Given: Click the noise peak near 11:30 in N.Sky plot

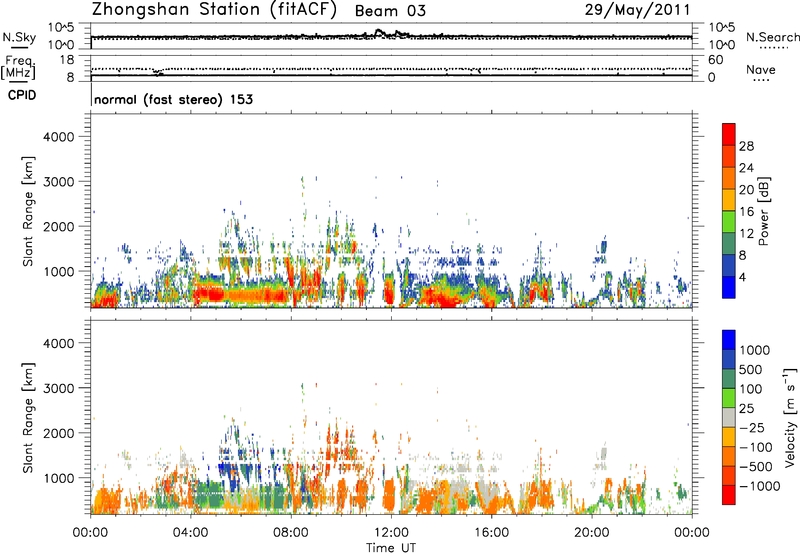Looking at the screenshot, I should pos(379,32).
